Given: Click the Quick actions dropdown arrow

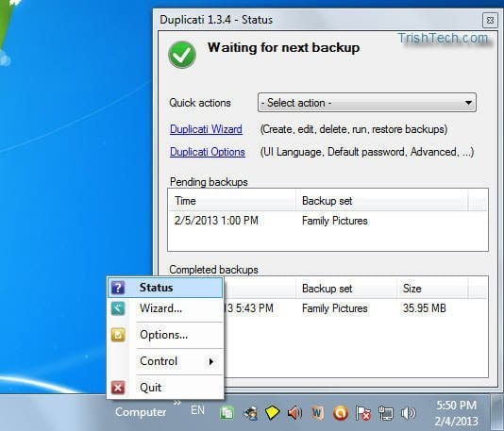Looking at the screenshot, I should pyautogui.click(x=468, y=103).
